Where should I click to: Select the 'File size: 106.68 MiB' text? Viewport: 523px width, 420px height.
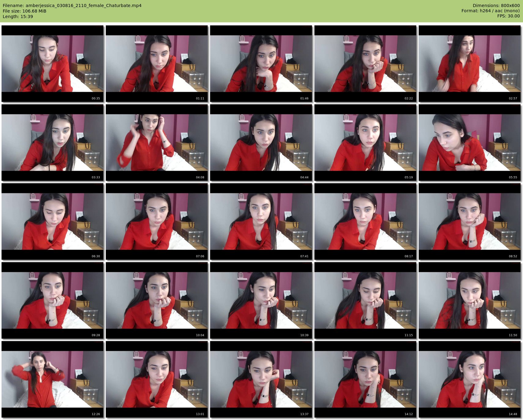[24, 11]
